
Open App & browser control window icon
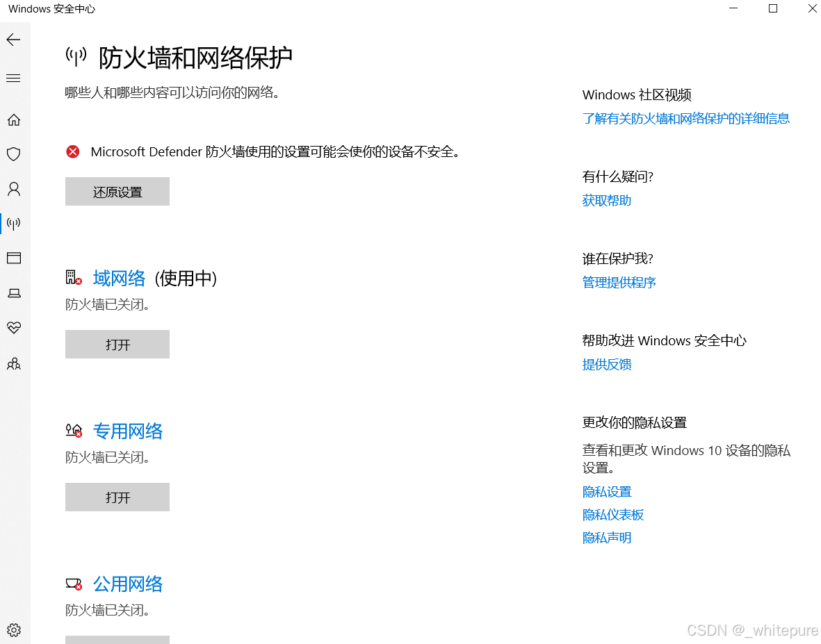[14, 258]
